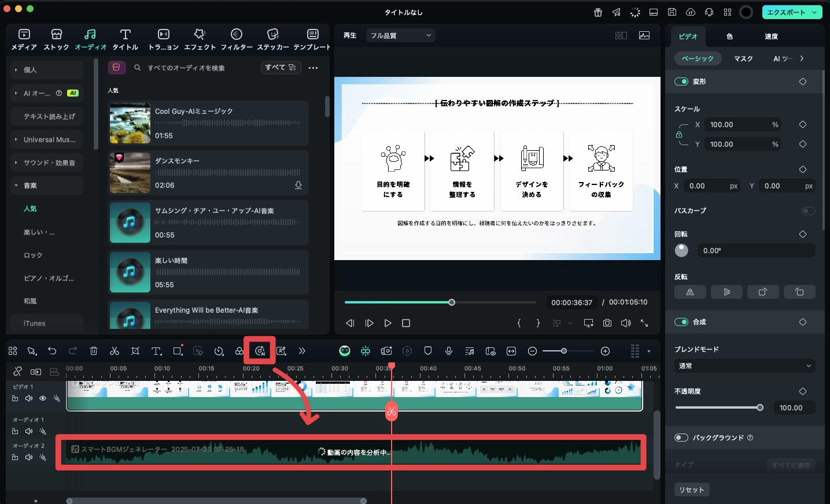Open the マスク sub-tab
This screenshot has width=830, height=504.
[x=743, y=58]
